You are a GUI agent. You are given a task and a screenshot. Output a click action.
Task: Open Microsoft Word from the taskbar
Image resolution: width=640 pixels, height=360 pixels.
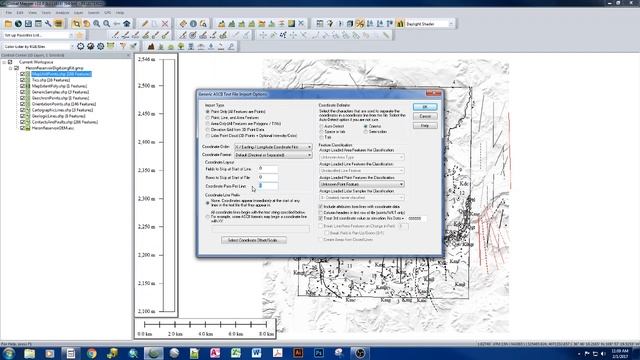(x=256, y=353)
